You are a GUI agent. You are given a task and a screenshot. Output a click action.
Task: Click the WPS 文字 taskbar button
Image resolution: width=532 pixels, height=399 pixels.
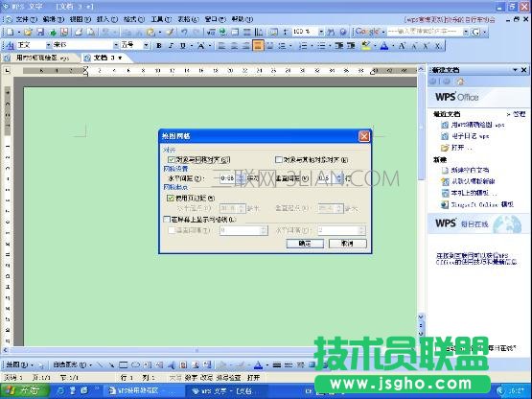[x=226, y=391]
